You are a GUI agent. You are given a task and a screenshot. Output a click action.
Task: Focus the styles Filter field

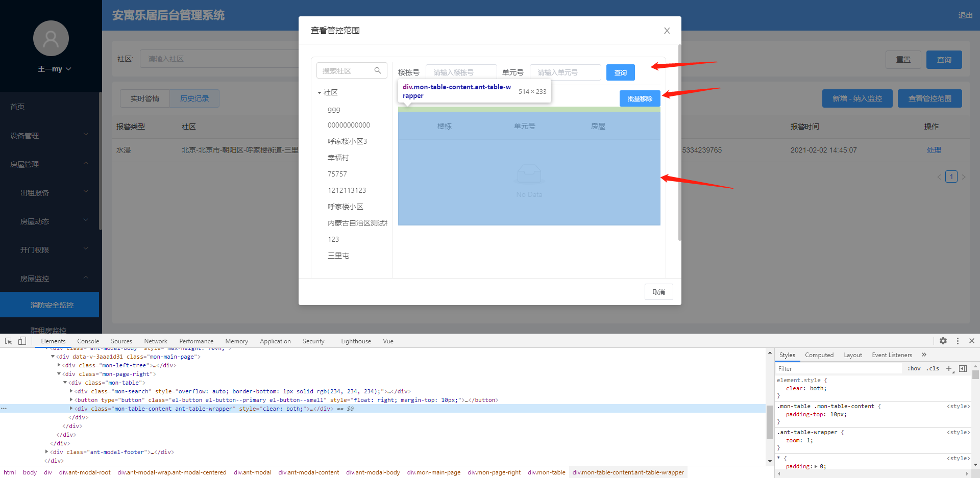[840, 368]
